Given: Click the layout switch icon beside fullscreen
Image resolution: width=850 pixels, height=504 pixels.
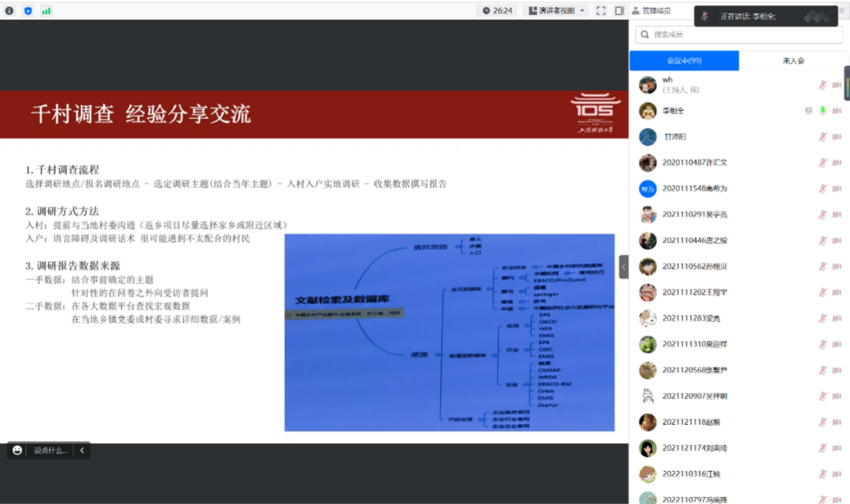Looking at the screenshot, I should [x=619, y=10].
